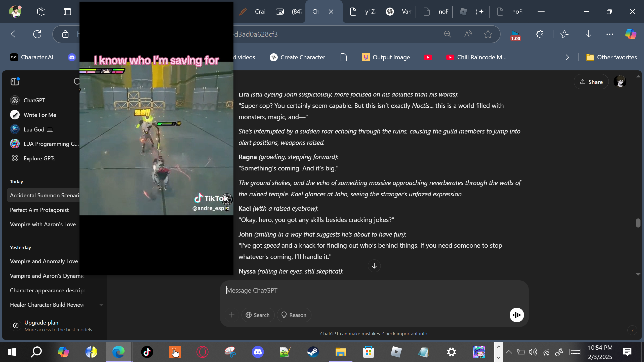644x362 pixels.
Task: Open File Explorer from the taskbar
Action: [x=341, y=352]
